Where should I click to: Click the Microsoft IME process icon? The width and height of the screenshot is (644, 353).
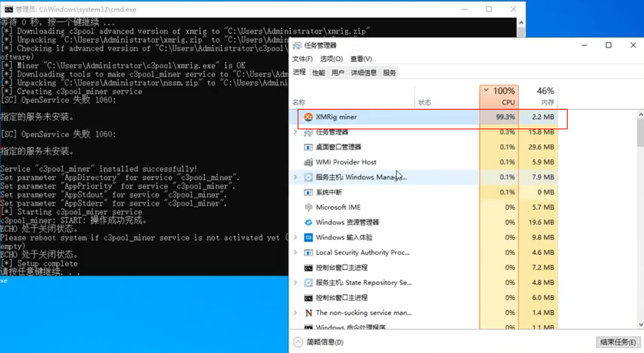(x=308, y=207)
